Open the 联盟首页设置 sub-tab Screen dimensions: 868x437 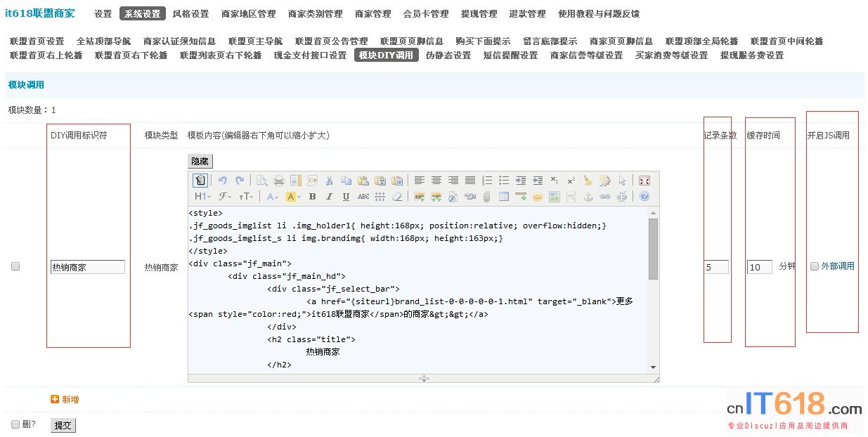(x=37, y=41)
